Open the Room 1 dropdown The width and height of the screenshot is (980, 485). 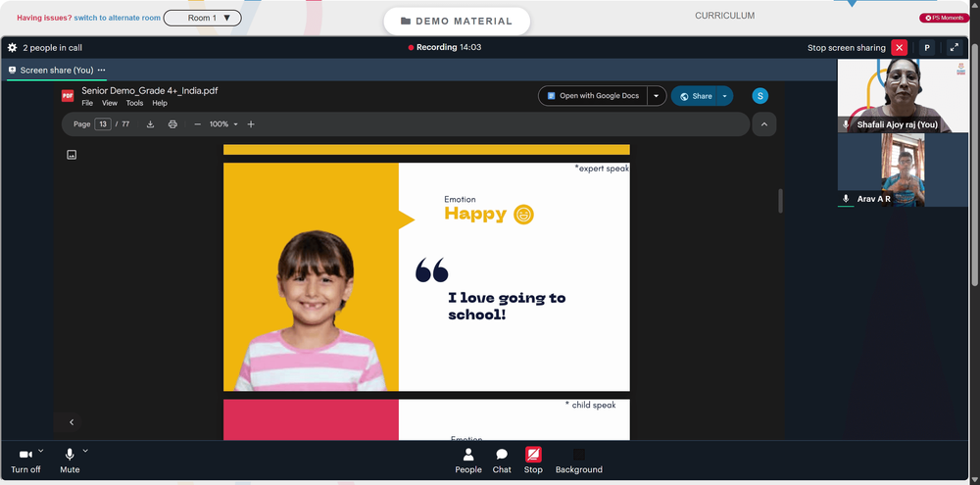[203, 18]
